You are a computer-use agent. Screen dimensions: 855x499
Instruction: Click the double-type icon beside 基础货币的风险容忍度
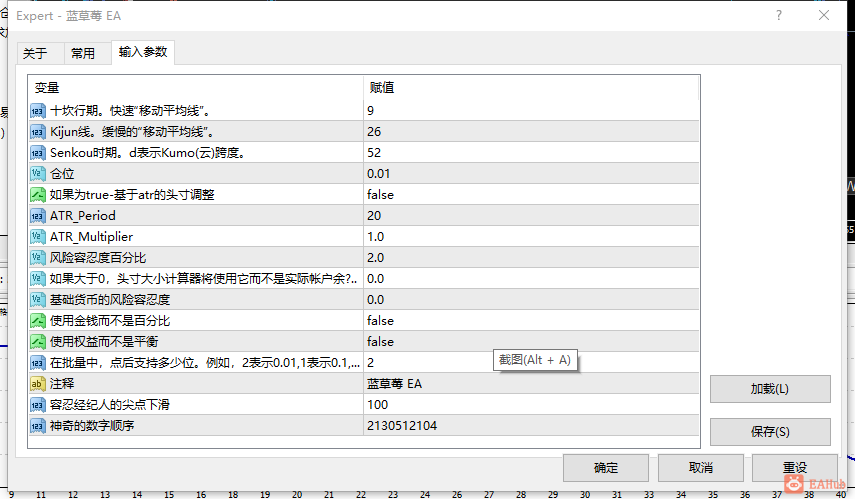pyautogui.click(x=38, y=300)
